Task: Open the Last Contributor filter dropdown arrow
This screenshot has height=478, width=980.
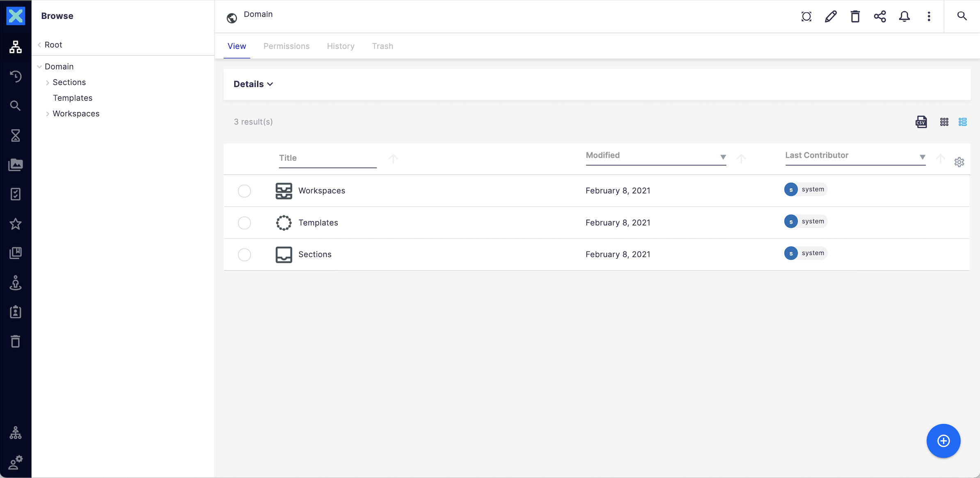Action: [x=923, y=157]
